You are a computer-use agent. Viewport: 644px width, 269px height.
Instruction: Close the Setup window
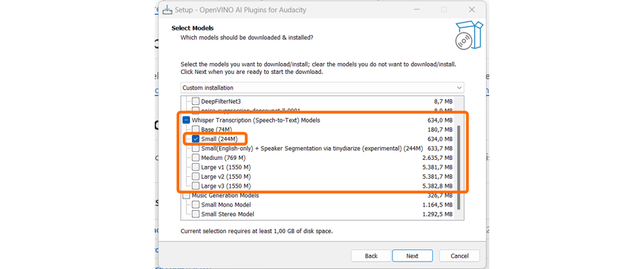pyautogui.click(x=472, y=9)
